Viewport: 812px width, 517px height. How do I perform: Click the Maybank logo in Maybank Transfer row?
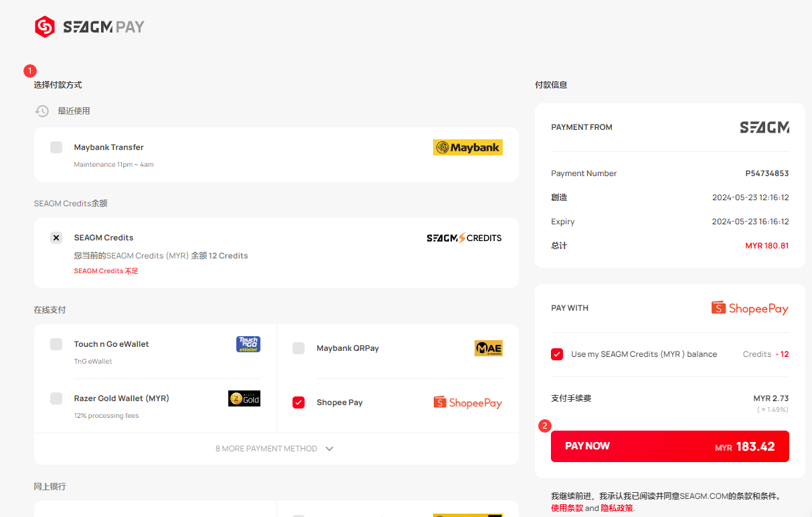point(468,147)
